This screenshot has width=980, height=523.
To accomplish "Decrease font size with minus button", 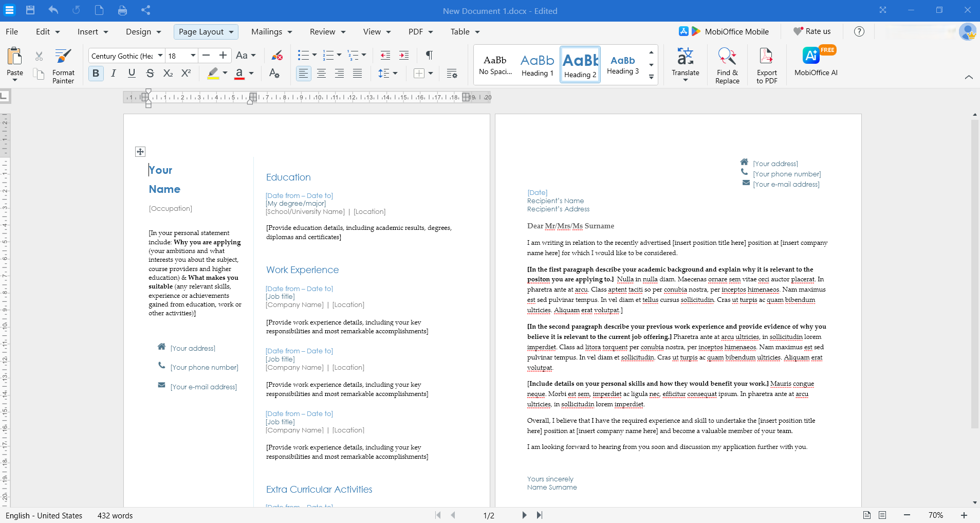I will 206,56.
